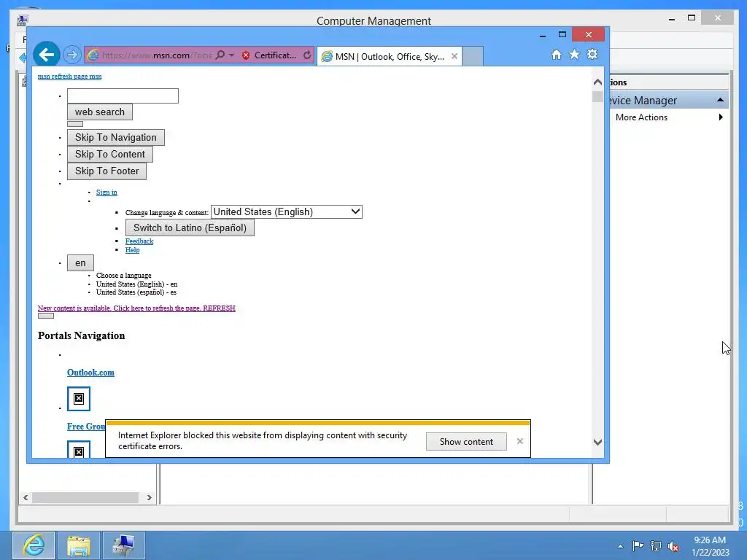
Task: Collapse the Device Manager actions section
Action: pos(720,100)
